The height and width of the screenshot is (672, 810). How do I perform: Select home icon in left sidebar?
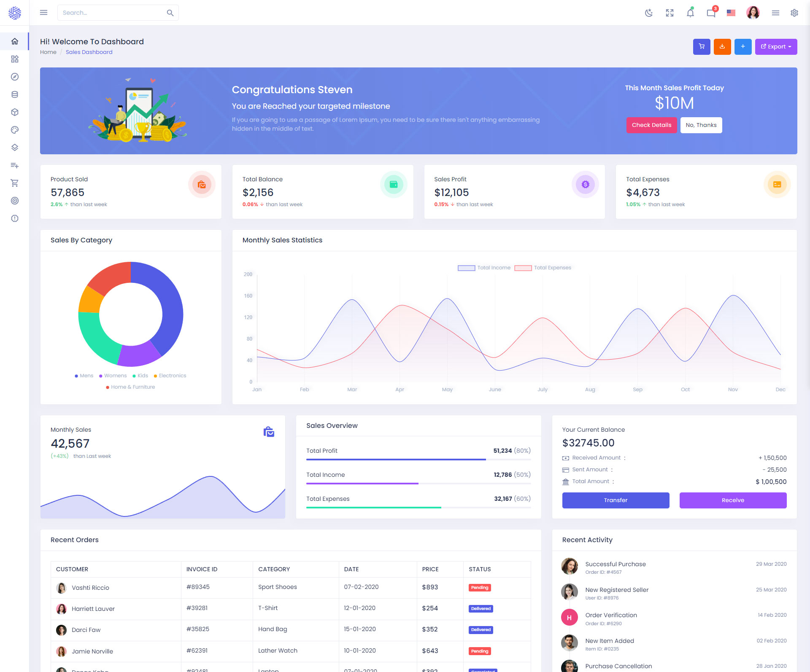15,41
